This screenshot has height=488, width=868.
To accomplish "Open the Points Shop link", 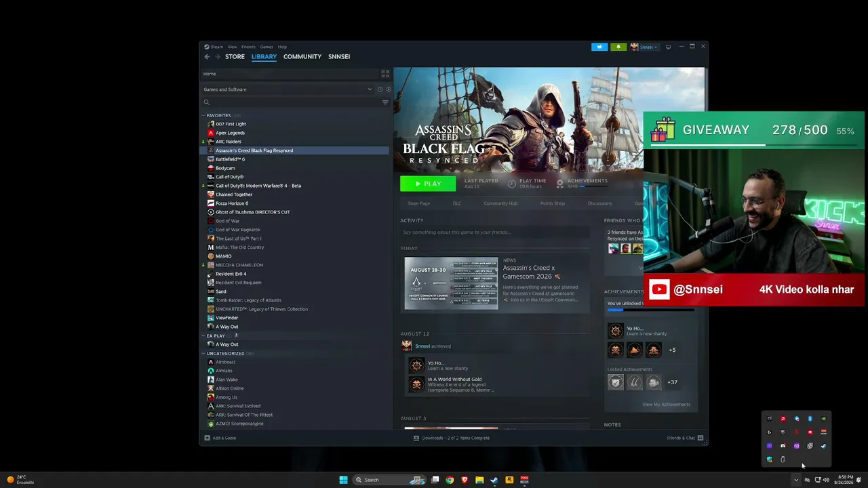I will coord(552,203).
